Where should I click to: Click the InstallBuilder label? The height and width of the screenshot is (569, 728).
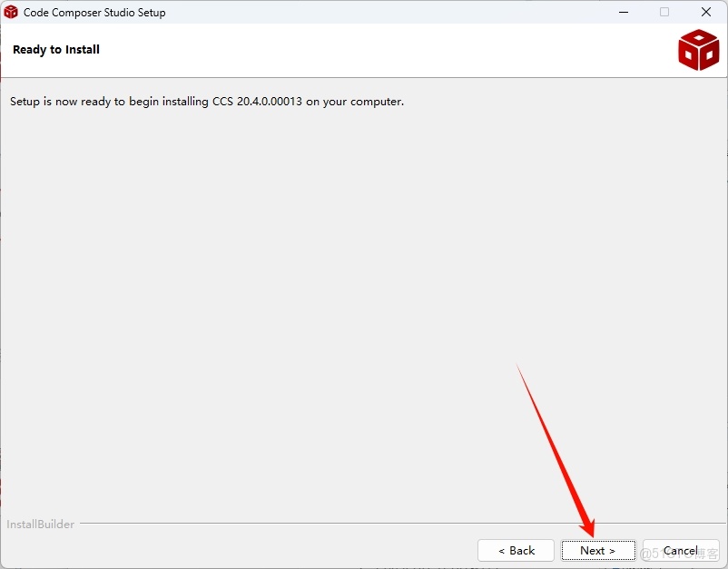tap(40, 524)
